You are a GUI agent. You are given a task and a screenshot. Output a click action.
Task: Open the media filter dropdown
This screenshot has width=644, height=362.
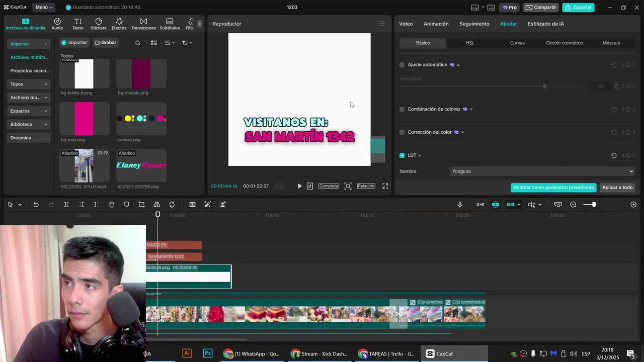pos(187,43)
